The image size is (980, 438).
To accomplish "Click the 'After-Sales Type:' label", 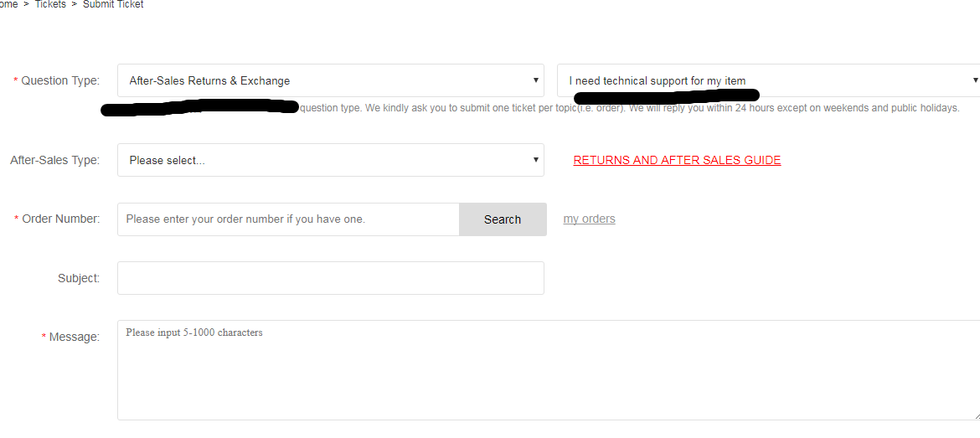I will click(x=55, y=160).
